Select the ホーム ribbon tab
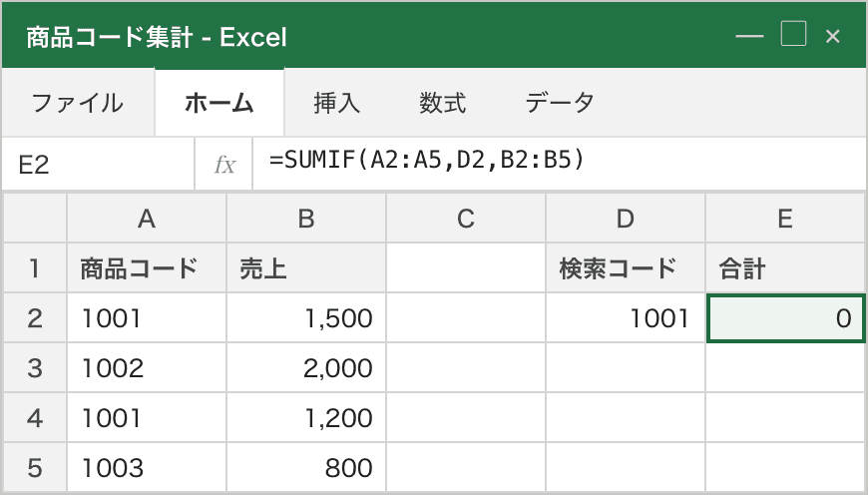The height and width of the screenshot is (495, 868). (x=219, y=103)
